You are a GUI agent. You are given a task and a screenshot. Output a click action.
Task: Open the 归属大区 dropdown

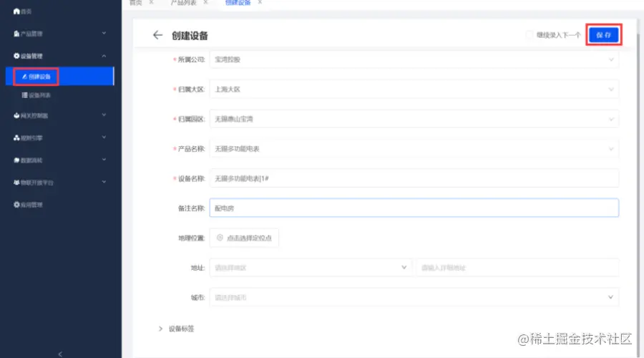414,89
